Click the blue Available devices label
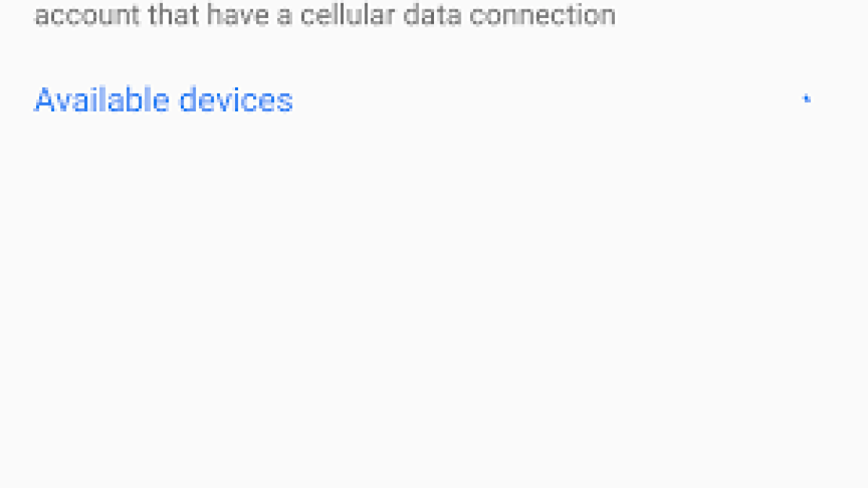 coord(163,100)
